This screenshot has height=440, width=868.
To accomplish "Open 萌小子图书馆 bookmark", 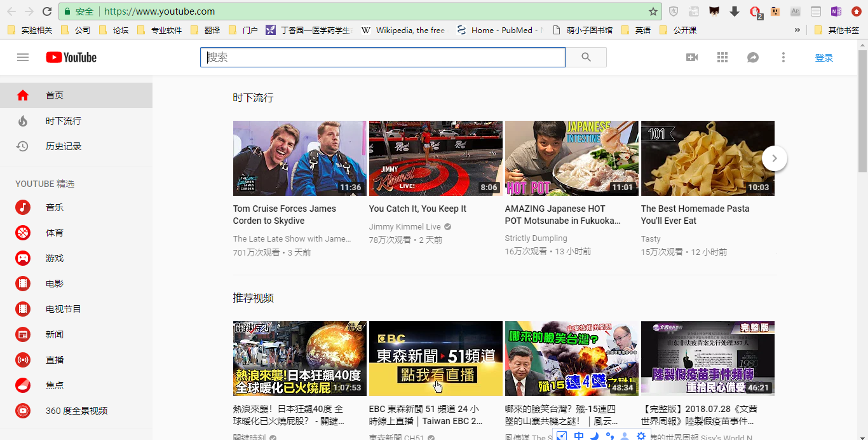I will (583, 30).
